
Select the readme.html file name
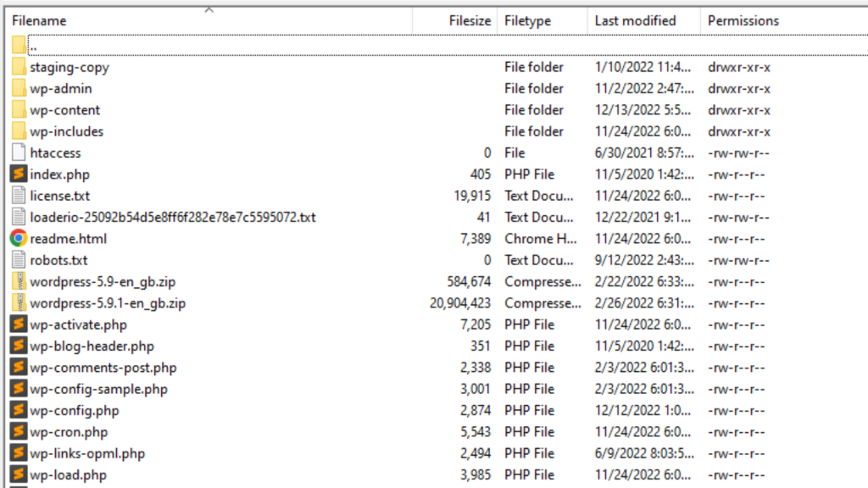point(68,239)
